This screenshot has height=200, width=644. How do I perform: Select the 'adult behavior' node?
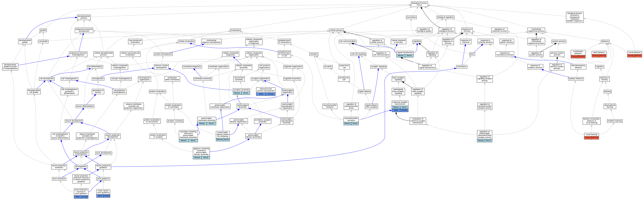(599, 54)
